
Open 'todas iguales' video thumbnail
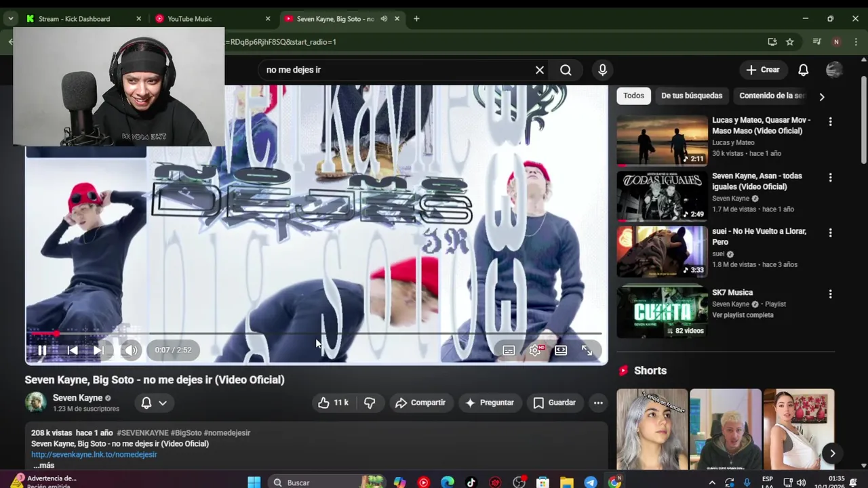662,197
